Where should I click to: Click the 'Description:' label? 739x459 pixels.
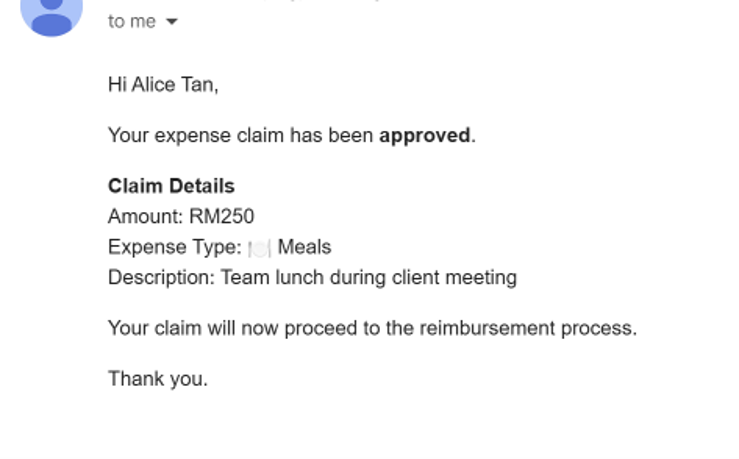coord(161,278)
